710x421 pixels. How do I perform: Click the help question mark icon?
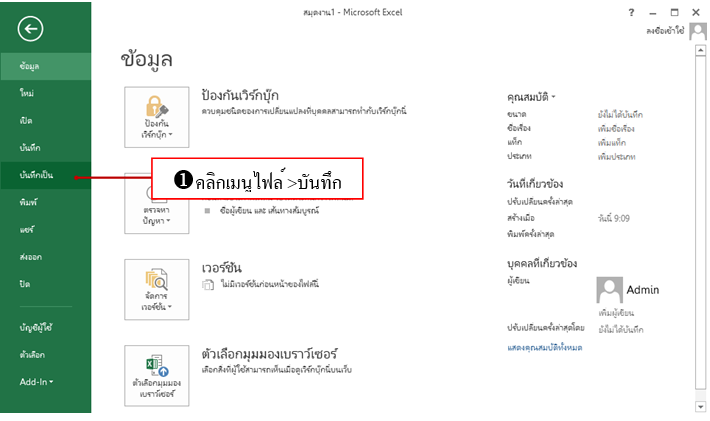coord(631,13)
